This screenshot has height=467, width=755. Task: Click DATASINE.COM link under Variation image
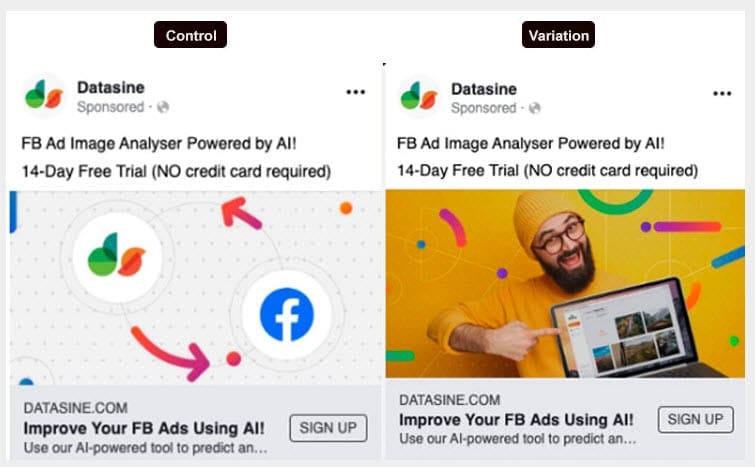click(x=450, y=400)
